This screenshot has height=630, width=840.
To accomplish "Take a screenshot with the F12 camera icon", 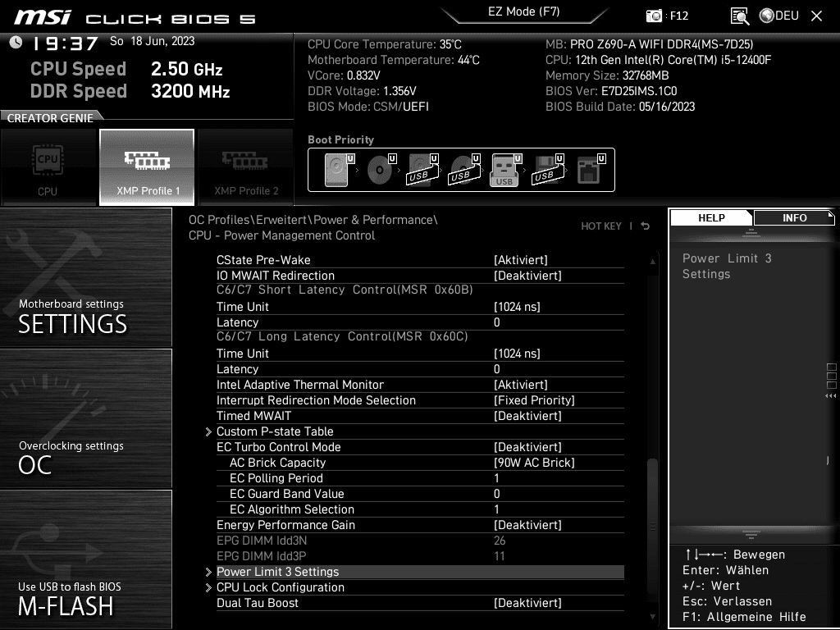I will [x=654, y=16].
